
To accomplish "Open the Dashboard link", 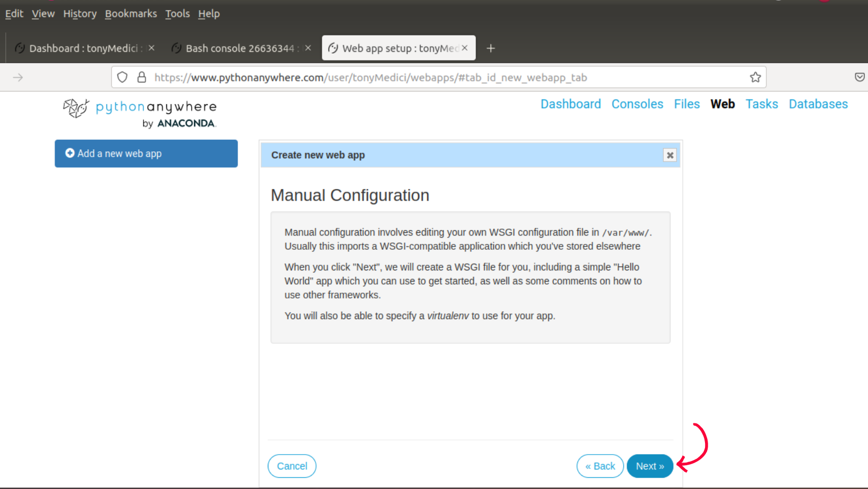I will coord(571,104).
